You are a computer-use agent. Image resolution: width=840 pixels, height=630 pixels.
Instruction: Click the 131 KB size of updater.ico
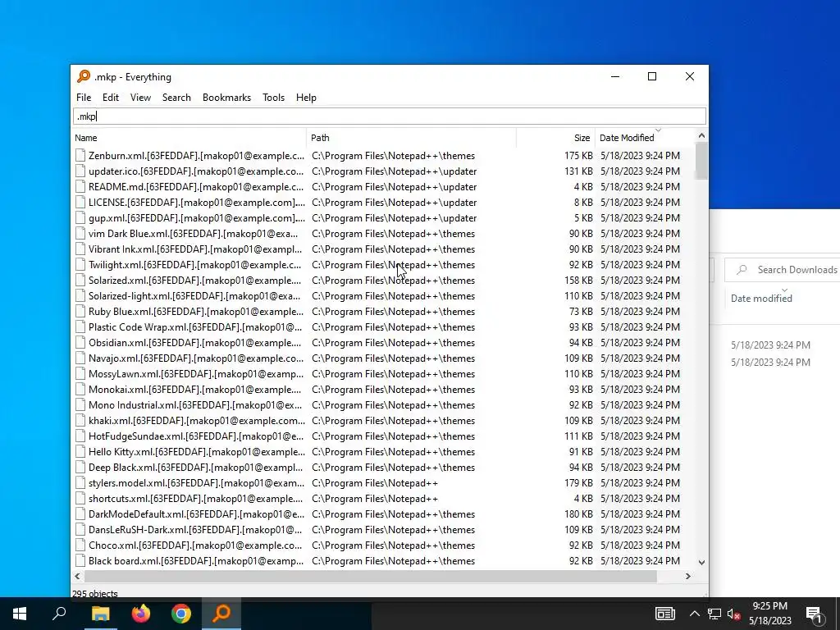click(578, 171)
